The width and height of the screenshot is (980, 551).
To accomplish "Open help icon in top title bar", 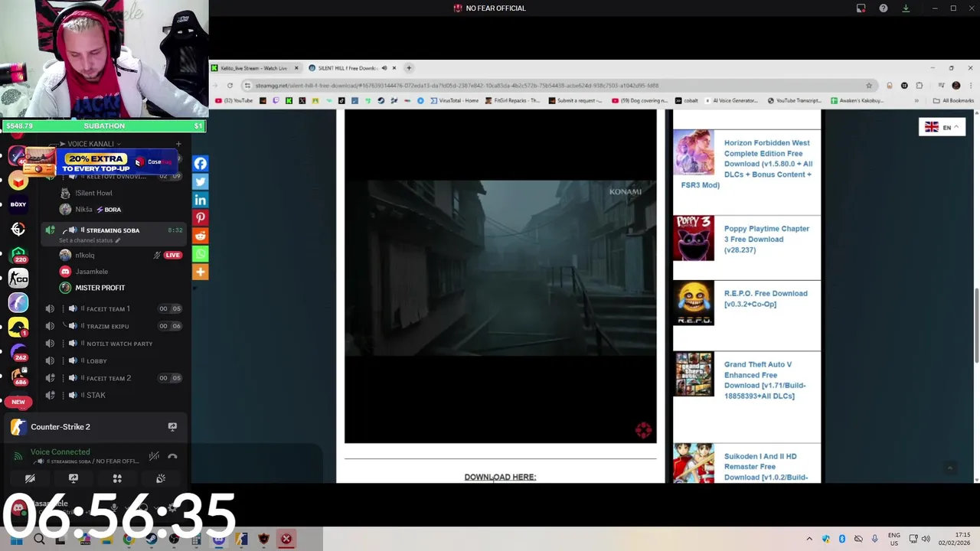I will click(884, 8).
